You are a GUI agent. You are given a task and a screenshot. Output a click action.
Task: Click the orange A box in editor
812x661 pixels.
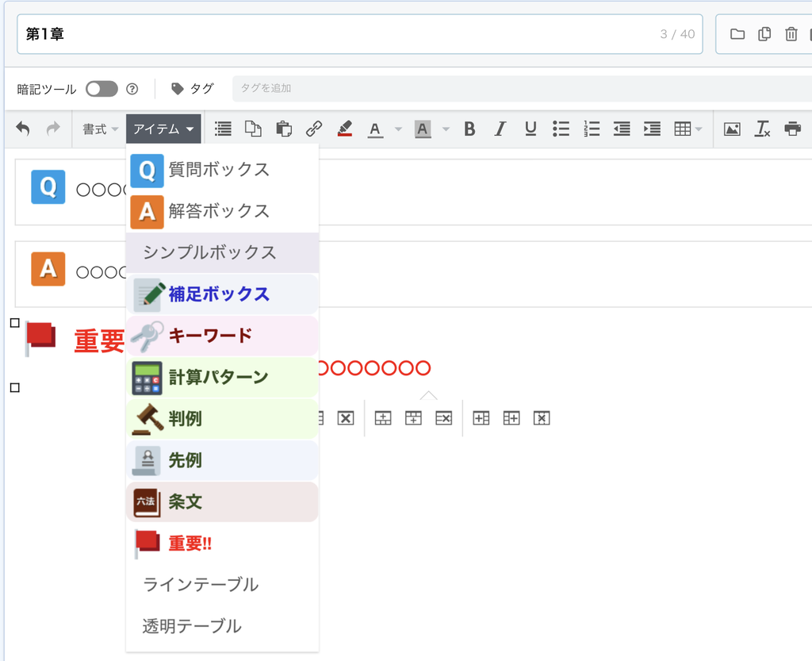48,269
